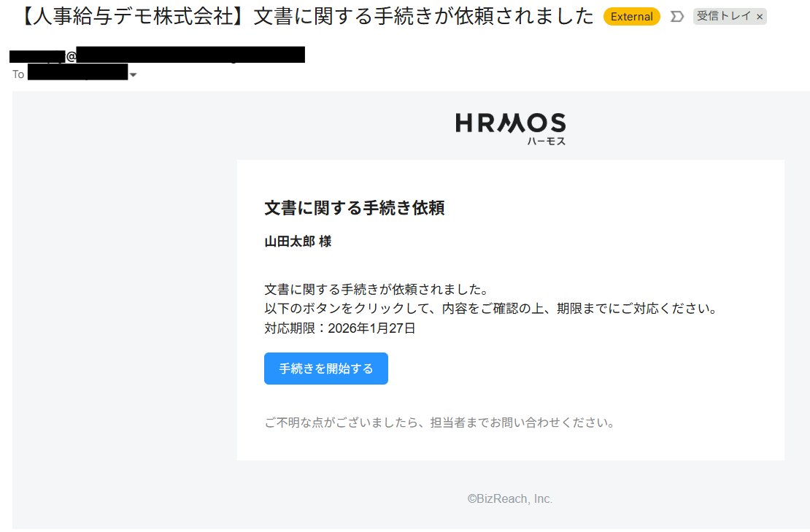Open the 受信トレイ label

(x=723, y=16)
